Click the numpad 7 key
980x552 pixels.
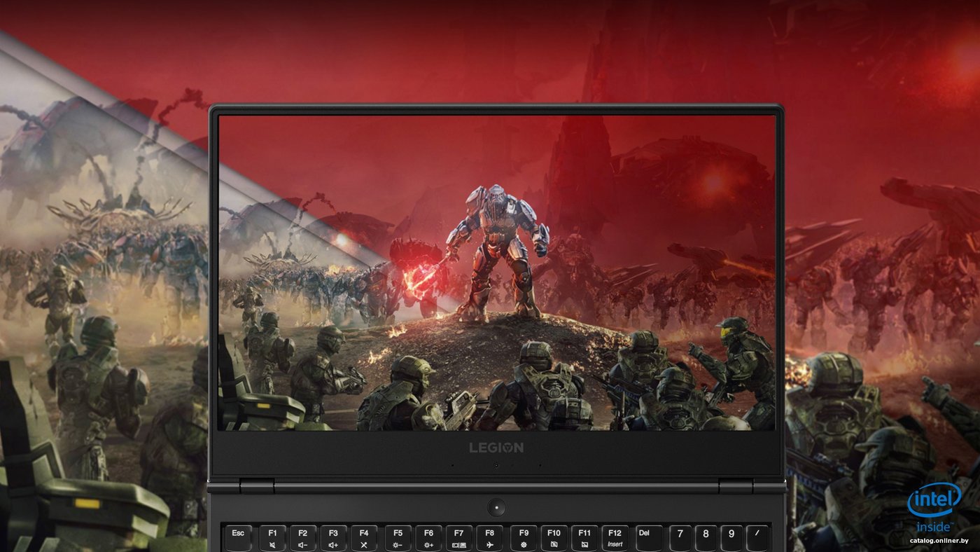(x=681, y=538)
